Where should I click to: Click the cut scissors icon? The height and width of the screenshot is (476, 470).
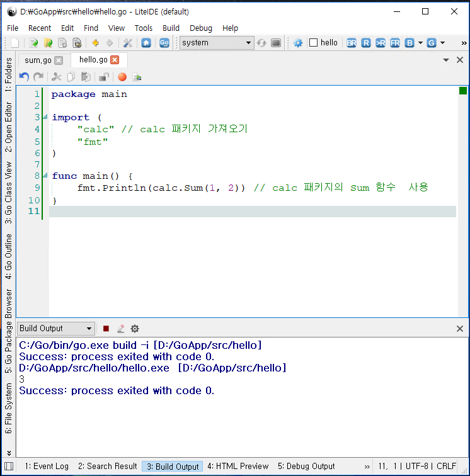coord(56,77)
